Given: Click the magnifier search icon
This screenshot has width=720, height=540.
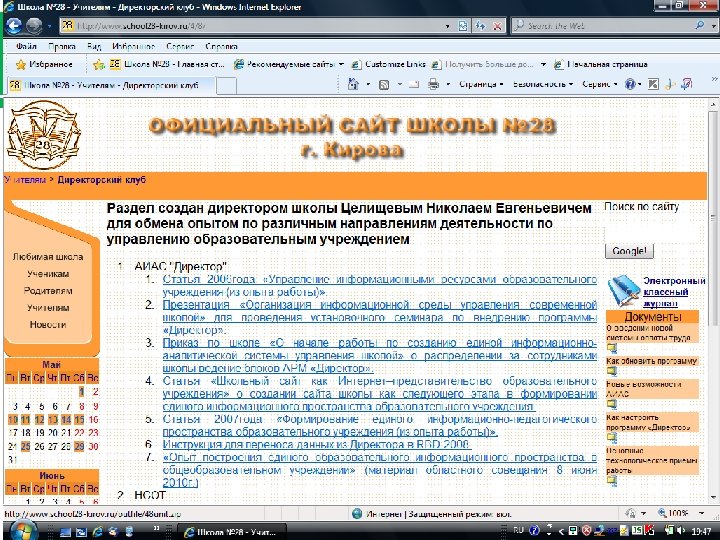Looking at the screenshot, I should point(699,26).
